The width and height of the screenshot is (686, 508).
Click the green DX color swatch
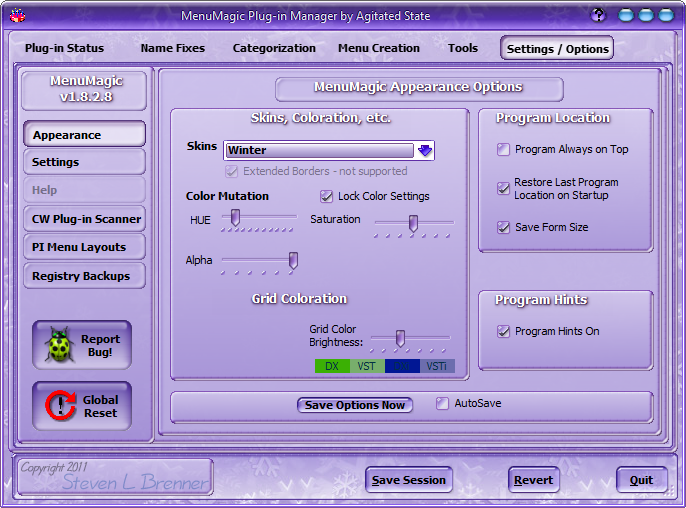[332, 366]
